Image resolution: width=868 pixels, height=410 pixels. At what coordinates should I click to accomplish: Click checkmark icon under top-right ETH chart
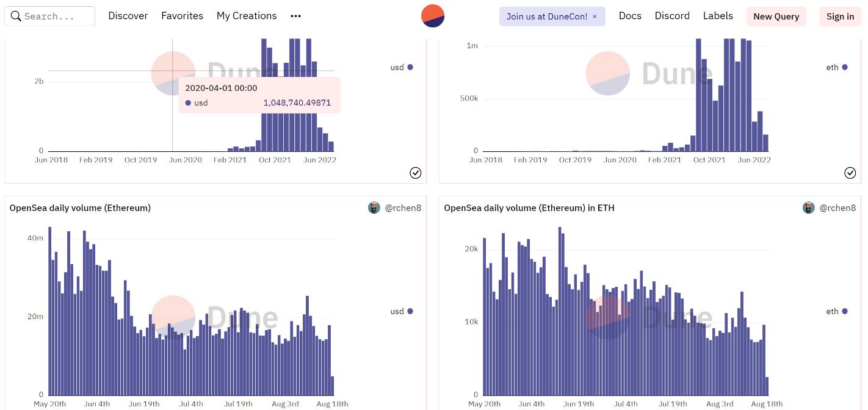click(850, 173)
